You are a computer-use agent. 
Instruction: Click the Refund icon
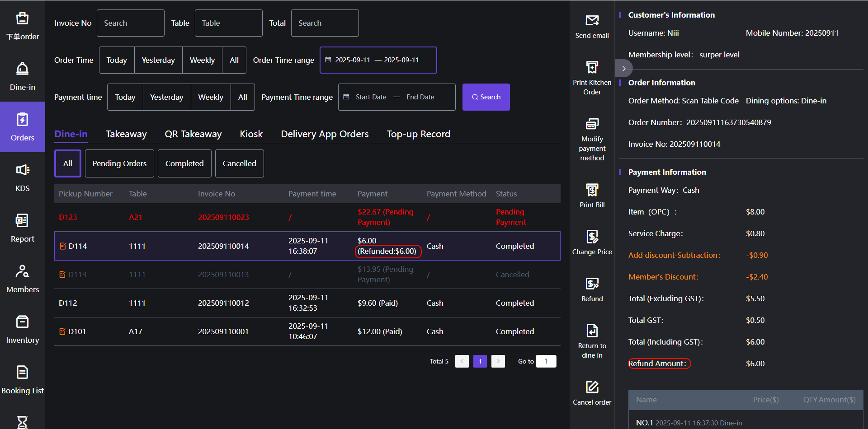[592, 284]
